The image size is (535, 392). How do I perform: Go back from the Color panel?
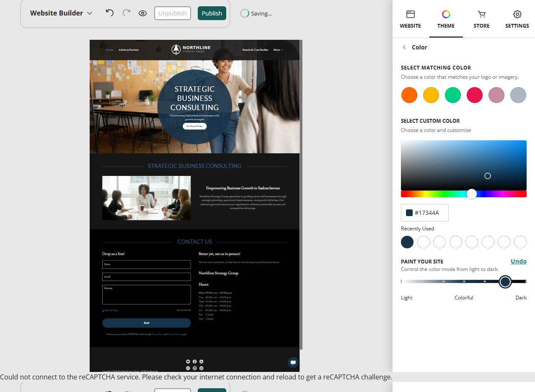click(x=404, y=47)
